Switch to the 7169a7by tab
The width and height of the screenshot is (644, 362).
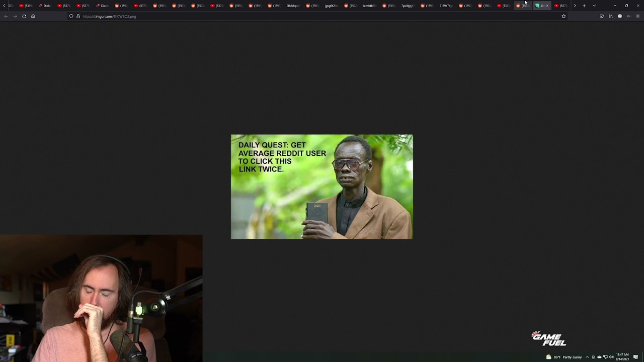tap(445, 6)
